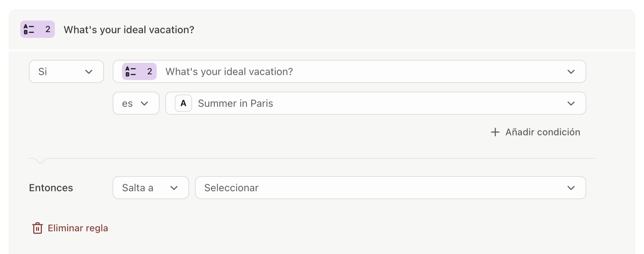Screen dimensions: 644x254
Task: Click the trash can icon
Action: [38, 228]
